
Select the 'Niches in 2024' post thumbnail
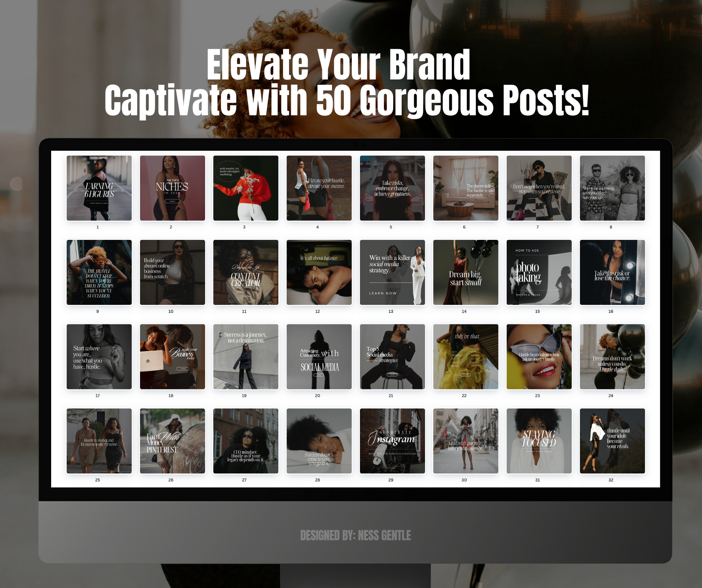point(173,188)
